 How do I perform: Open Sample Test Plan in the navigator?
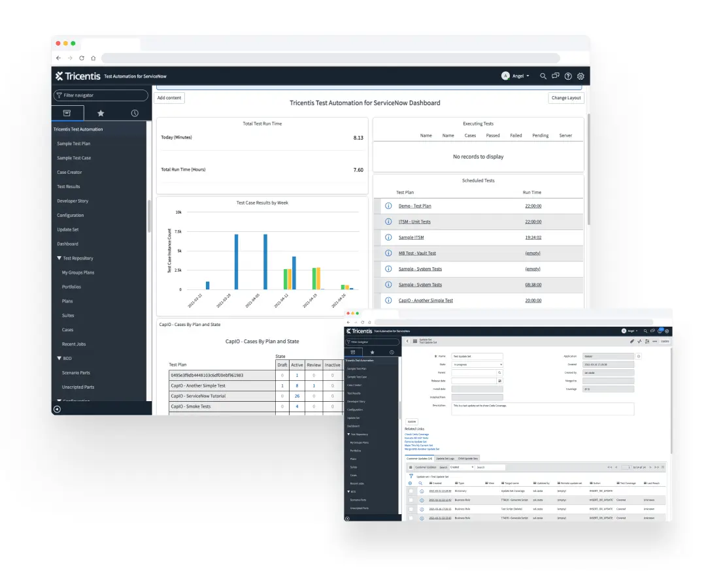point(73,144)
